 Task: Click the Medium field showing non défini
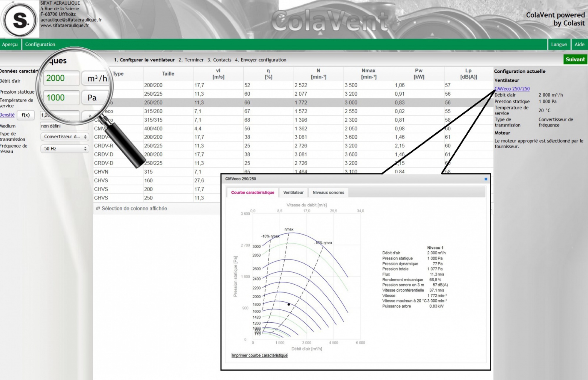(x=64, y=126)
